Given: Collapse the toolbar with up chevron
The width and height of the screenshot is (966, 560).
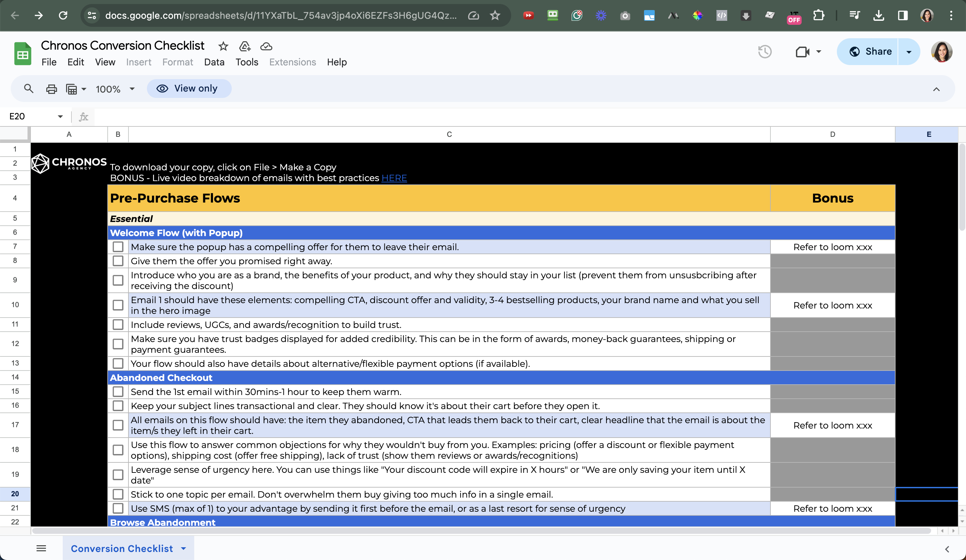Looking at the screenshot, I should pos(936,89).
